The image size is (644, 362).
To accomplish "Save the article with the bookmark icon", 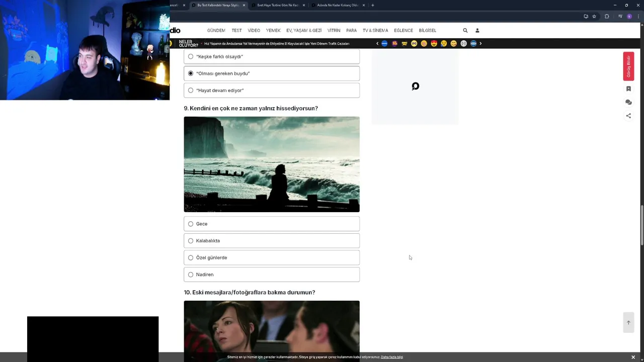I will coord(628,88).
